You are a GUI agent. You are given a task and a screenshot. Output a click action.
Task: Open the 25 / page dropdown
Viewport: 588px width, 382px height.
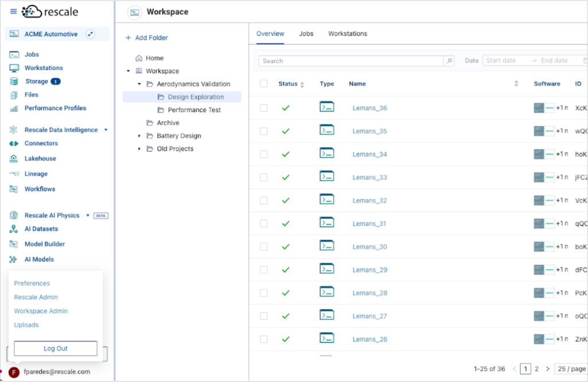coord(571,369)
